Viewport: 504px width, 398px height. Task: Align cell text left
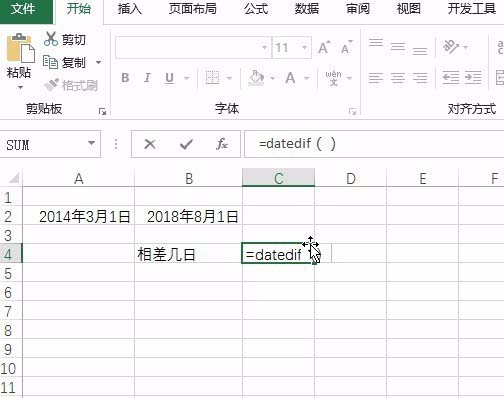(376, 78)
